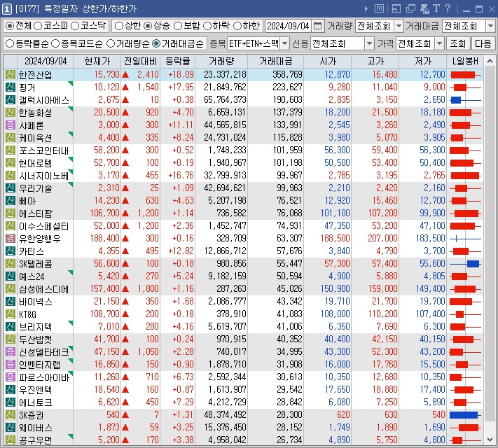498x448 pixels.
Task: Sort by 거래대금순 radio option
Action: coord(156,44)
